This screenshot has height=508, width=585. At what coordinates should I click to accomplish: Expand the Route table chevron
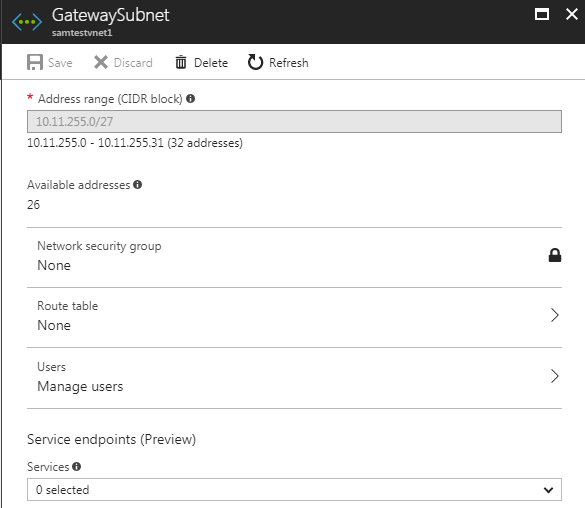coord(555,316)
